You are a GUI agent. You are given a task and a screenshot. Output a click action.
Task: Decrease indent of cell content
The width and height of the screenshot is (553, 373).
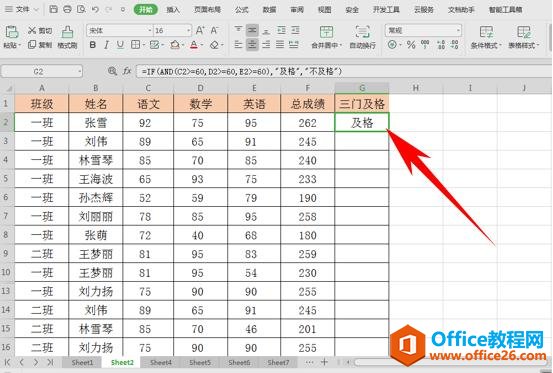click(x=281, y=30)
